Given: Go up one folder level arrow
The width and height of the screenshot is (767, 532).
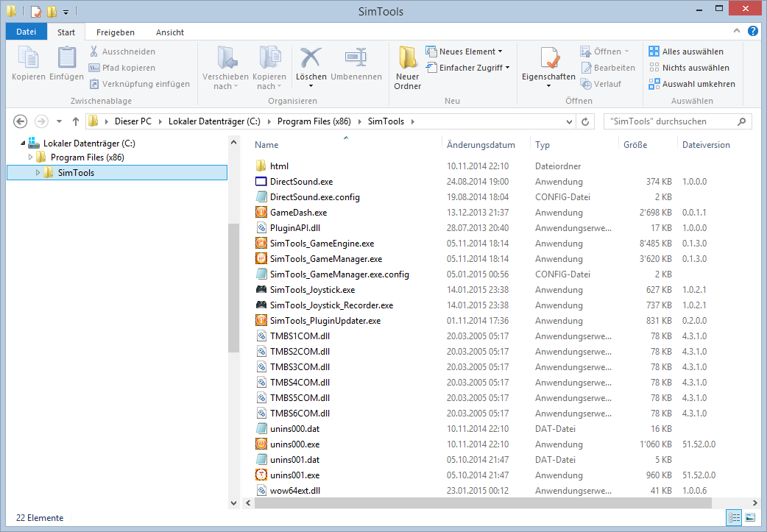Looking at the screenshot, I should 75,121.
